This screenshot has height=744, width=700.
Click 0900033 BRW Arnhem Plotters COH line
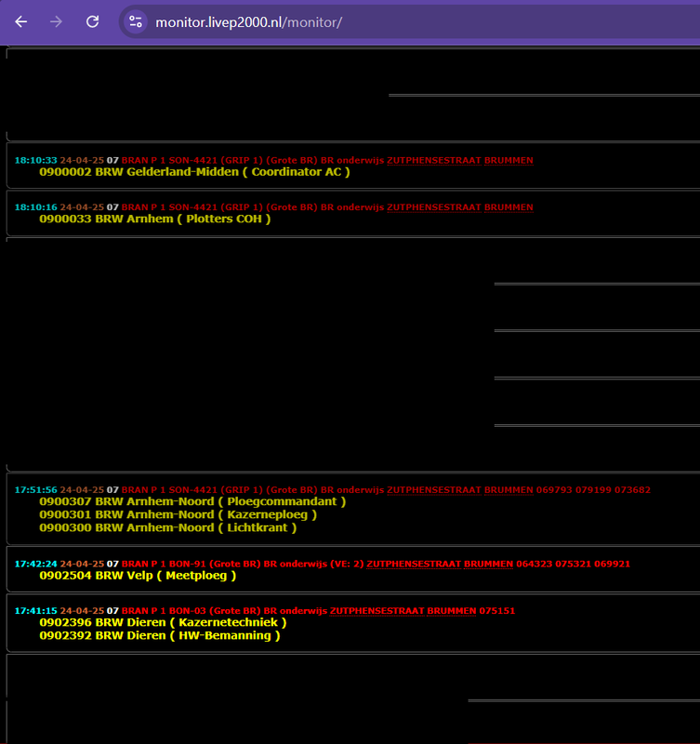[154, 219]
